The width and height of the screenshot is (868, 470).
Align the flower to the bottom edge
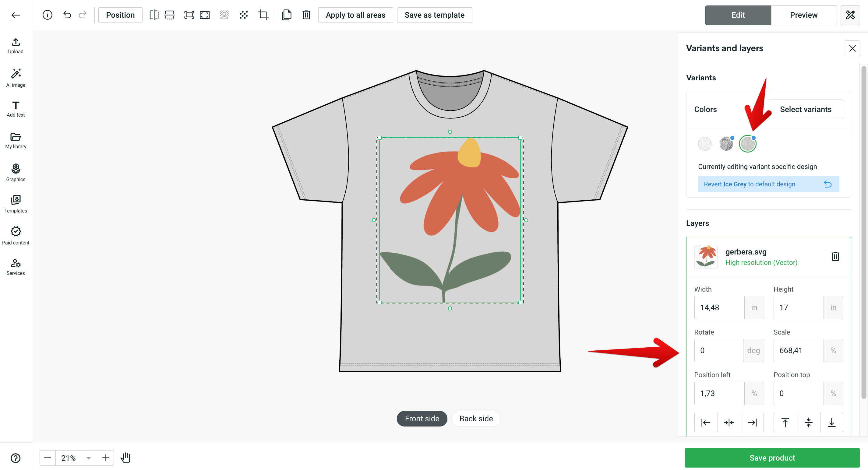(x=831, y=422)
